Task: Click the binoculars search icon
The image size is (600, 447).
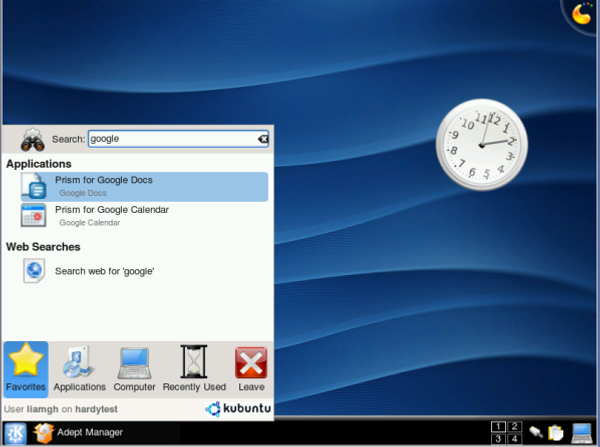Action: [x=33, y=139]
